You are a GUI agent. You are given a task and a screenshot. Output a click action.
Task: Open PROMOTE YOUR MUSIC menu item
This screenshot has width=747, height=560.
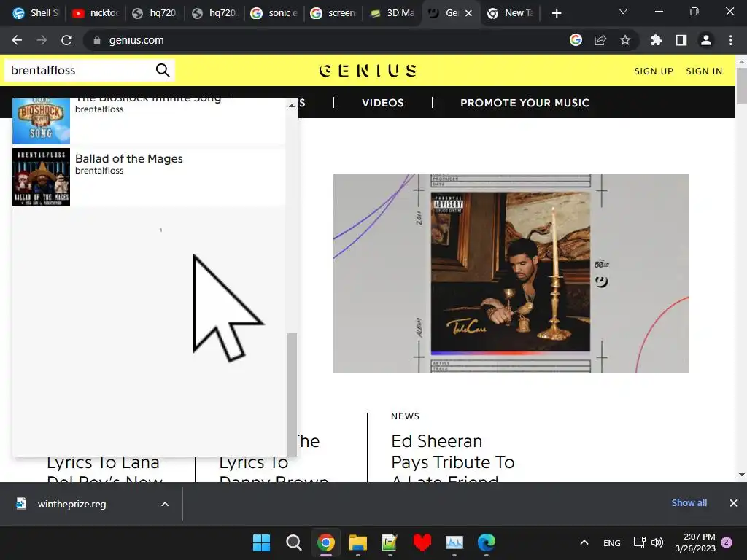525,103
